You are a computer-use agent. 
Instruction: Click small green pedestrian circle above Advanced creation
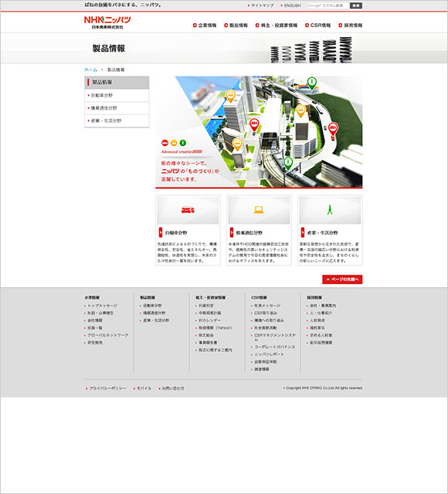tap(183, 143)
